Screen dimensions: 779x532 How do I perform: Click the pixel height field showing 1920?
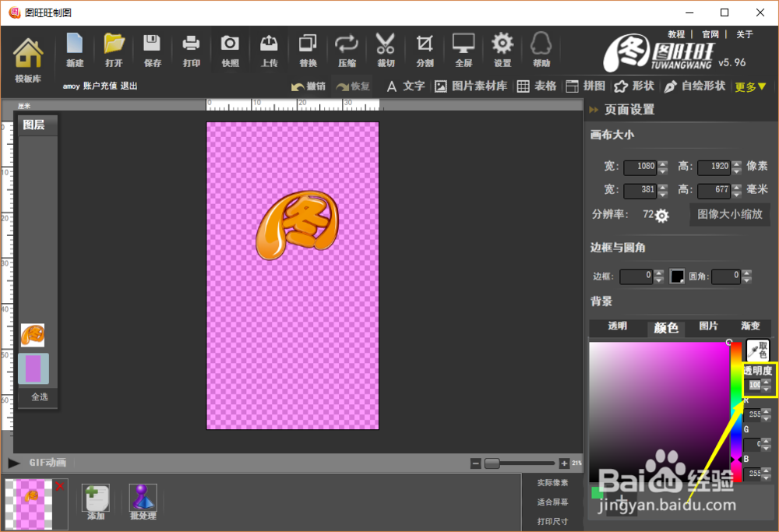click(714, 167)
